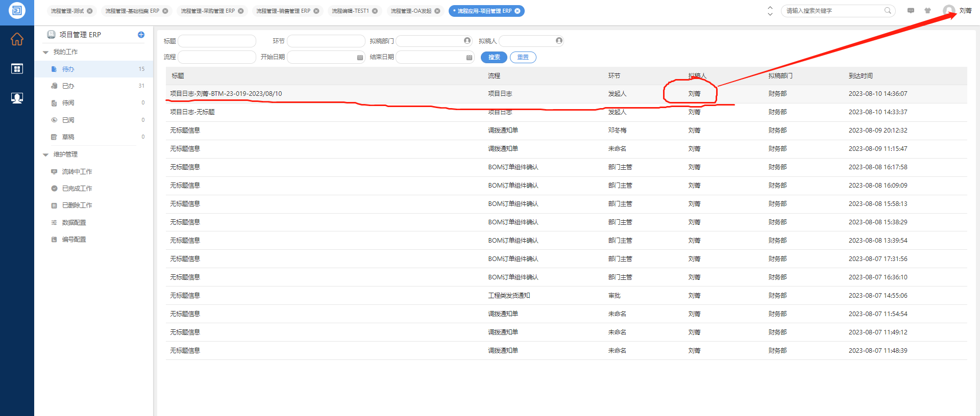Image resolution: width=980 pixels, height=416 pixels.
Task: Click the timestamp 2023-08-09 20:12:32
Action: click(x=878, y=131)
